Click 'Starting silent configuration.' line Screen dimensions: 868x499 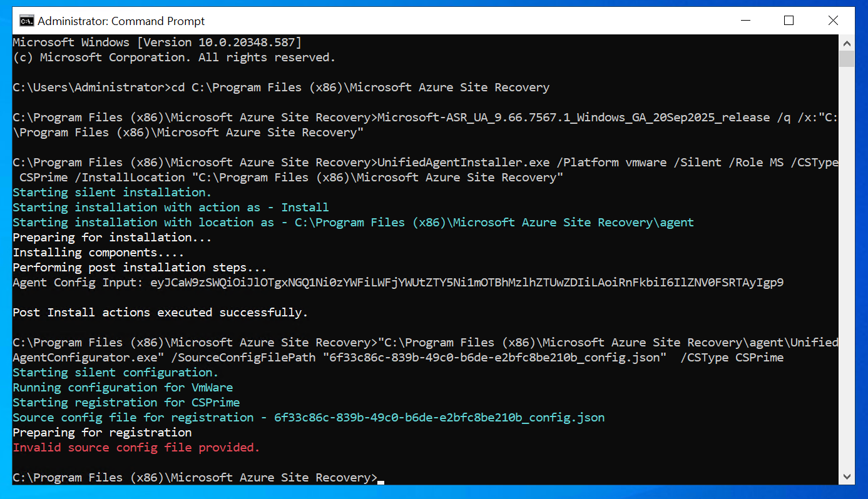(x=116, y=373)
